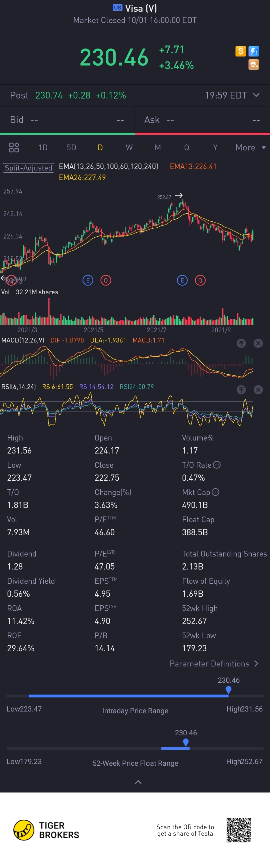The height and width of the screenshot is (868, 270).
Task: Switch to the 1D chart tab
Action: pyautogui.click(x=43, y=147)
